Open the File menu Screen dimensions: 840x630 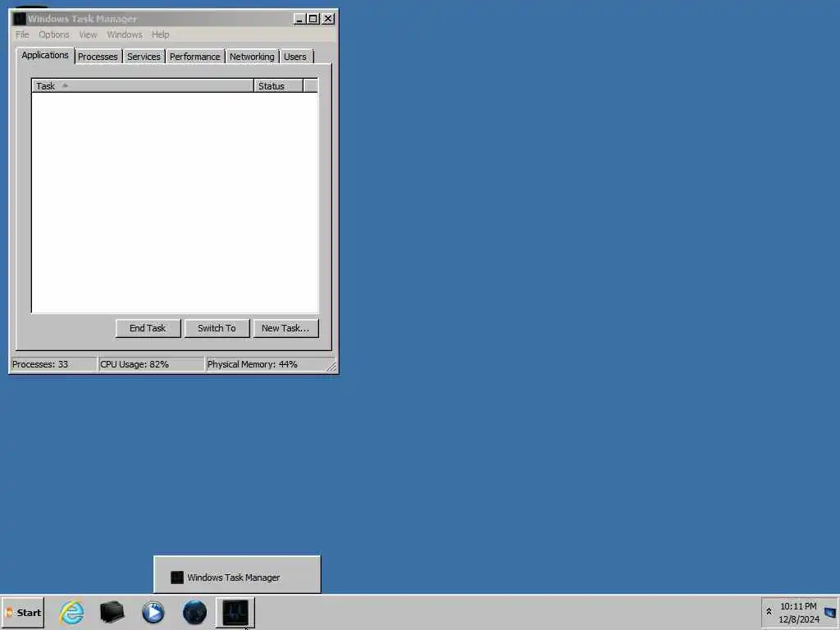(x=22, y=34)
